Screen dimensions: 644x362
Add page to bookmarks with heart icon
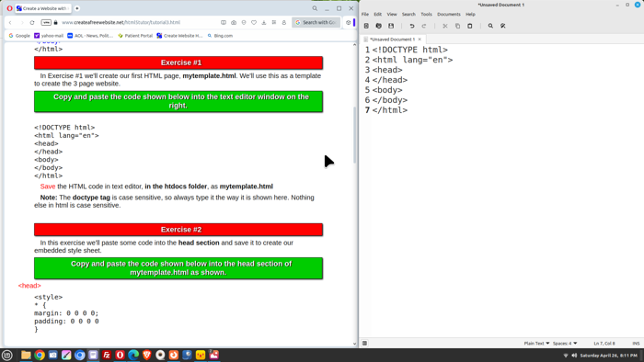tap(254, 23)
